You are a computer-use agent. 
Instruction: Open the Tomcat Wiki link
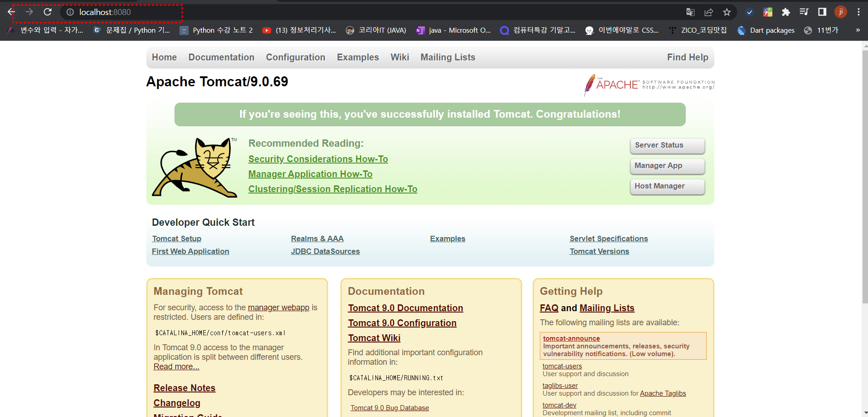pos(374,338)
